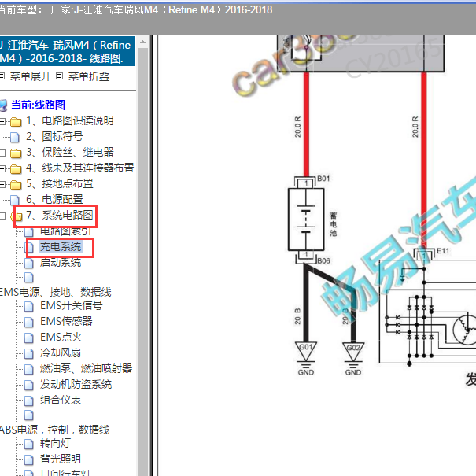Select 7、系统电路图 folder
The image size is (476, 476).
tap(60, 216)
